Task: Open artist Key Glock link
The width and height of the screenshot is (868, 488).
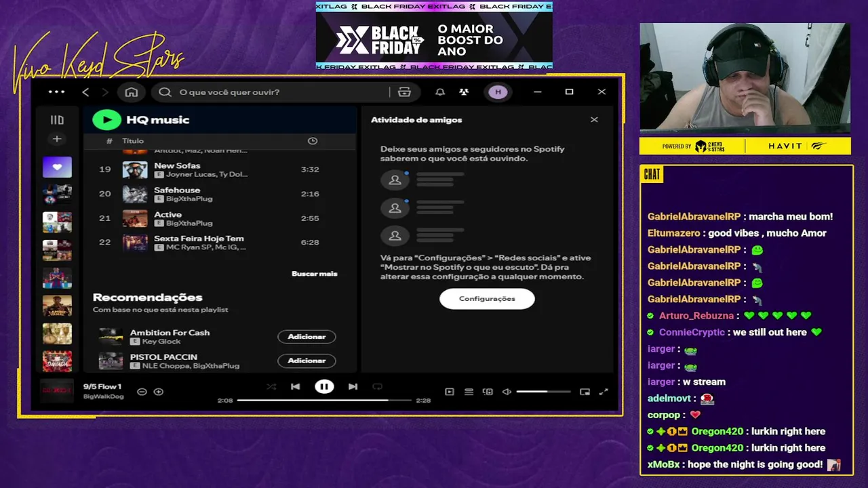Action: (x=161, y=342)
